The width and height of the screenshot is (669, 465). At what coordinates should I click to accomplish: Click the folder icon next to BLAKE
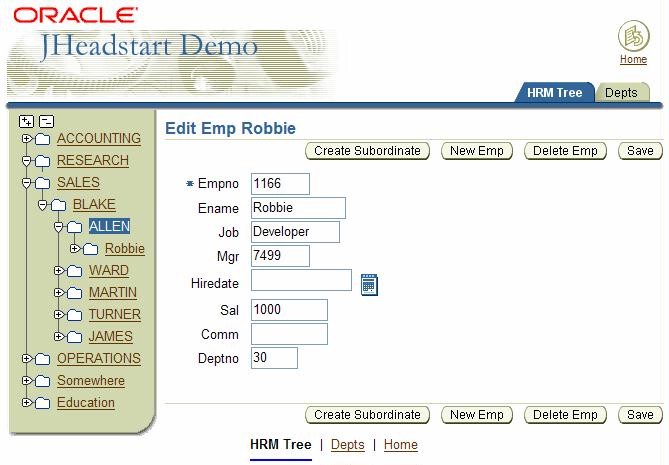coord(58,205)
